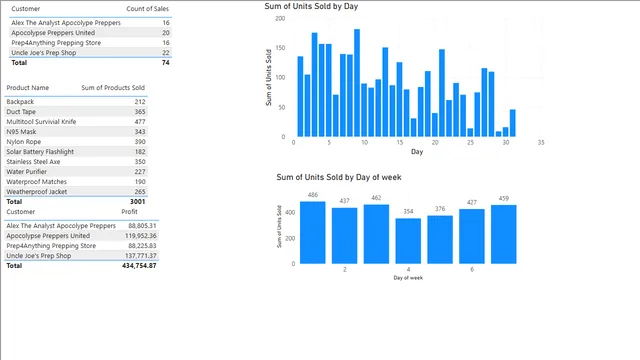Click the Customer header in Profit table
640x360 pixels.
(20, 212)
